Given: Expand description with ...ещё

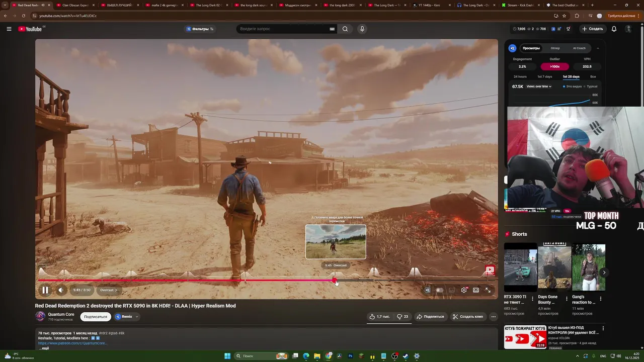Looking at the screenshot, I should 44,348.
